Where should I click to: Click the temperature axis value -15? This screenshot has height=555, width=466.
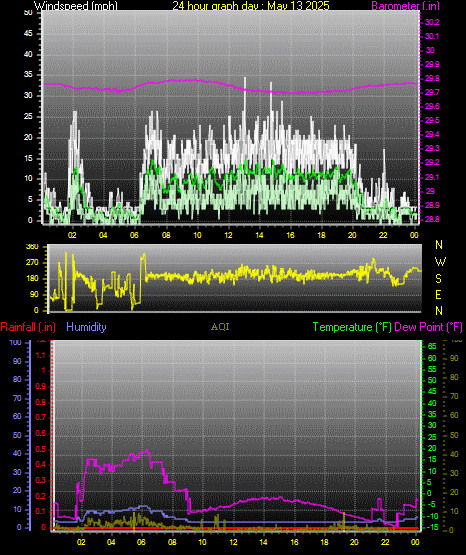coord(432,527)
